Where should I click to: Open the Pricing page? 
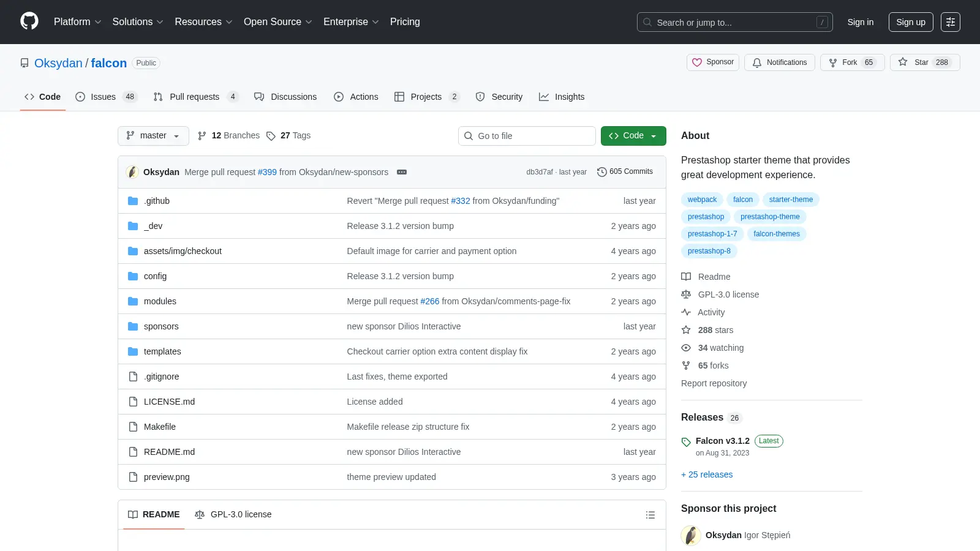pos(405,22)
